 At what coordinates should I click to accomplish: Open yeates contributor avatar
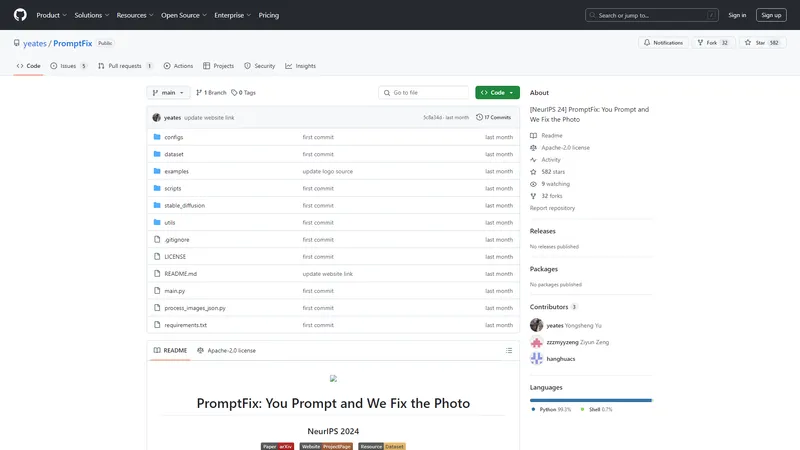click(536, 325)
